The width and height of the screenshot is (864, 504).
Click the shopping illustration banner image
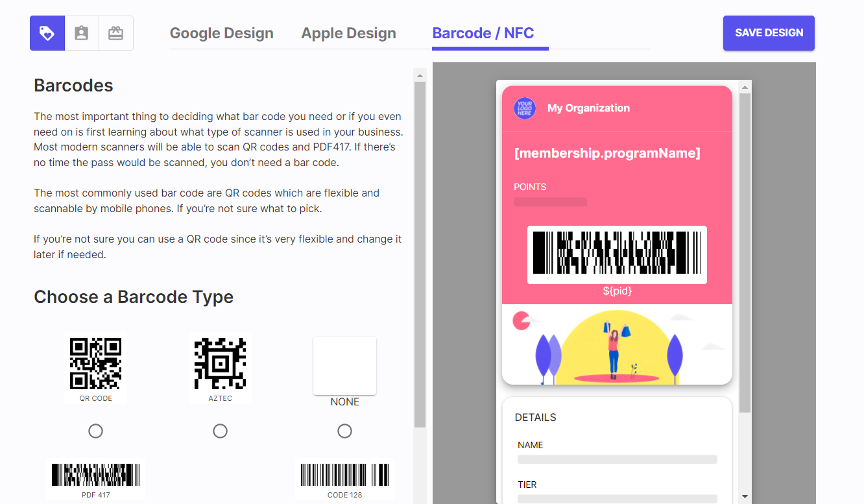pyautogui.click(x=617, y=344)
